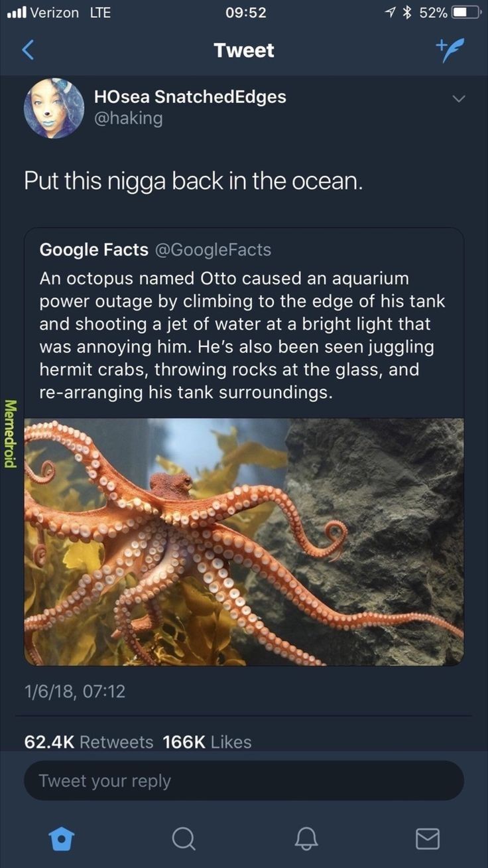Tap the battery indicator in status bar
The image size is (488, 868).
point(467,13)
